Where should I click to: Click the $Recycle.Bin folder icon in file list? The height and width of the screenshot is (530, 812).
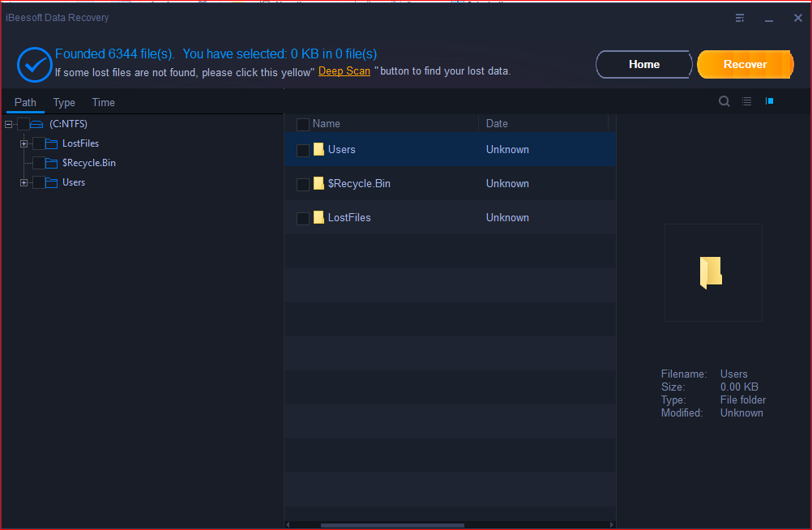click(x=319, y=183)
